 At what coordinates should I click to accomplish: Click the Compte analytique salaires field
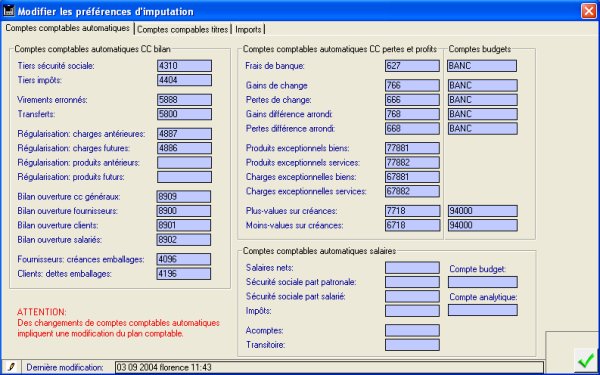[483, 310]
